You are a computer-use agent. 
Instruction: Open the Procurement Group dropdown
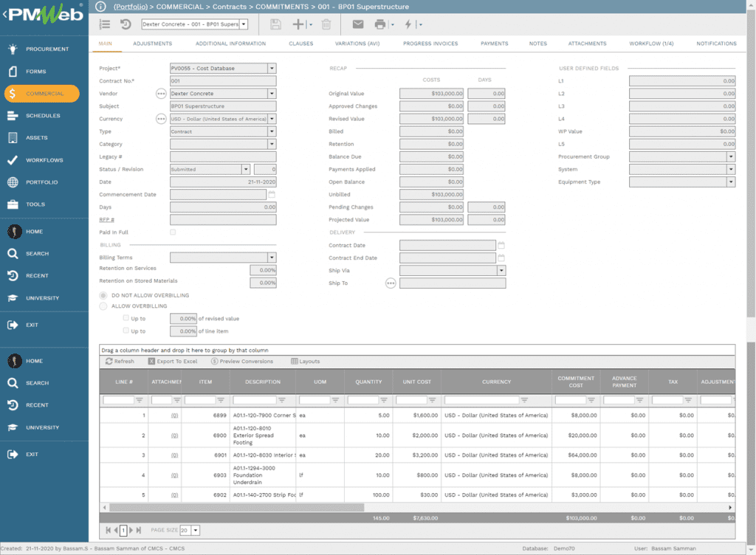(731, 156)
